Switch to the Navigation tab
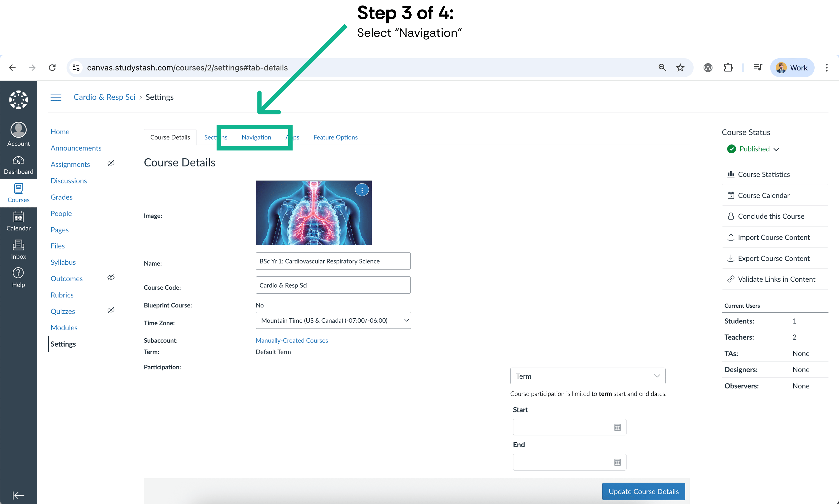 click(256, 137)
